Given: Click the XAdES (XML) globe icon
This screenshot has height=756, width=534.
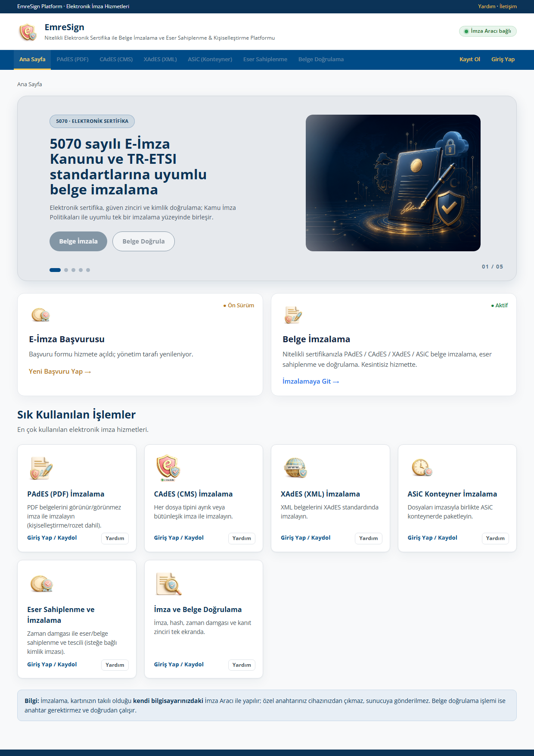Looking at the screenshot, I should pos(295,468).
